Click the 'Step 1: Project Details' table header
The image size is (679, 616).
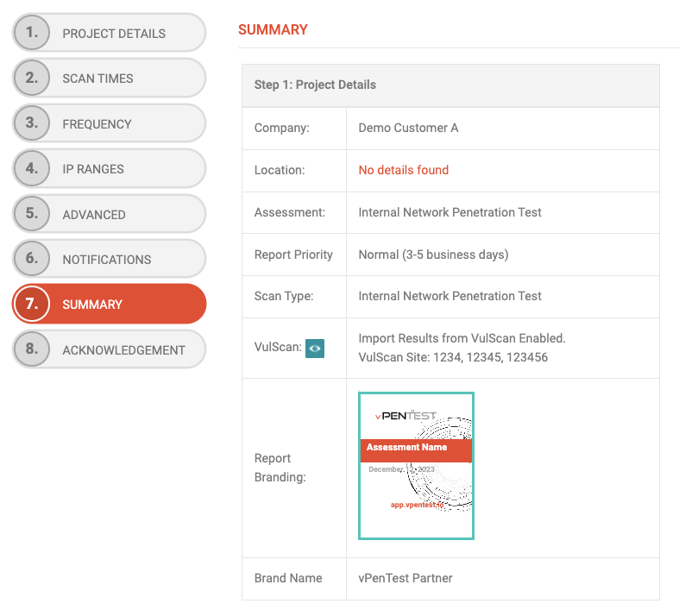pyautogui.click(x=315, y=85)
